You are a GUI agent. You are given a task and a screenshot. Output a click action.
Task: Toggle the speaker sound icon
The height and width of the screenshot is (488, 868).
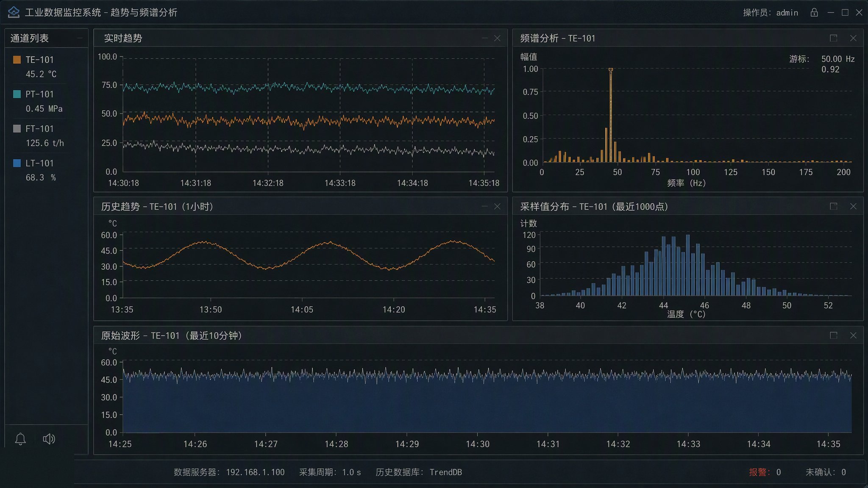(49, 439)
